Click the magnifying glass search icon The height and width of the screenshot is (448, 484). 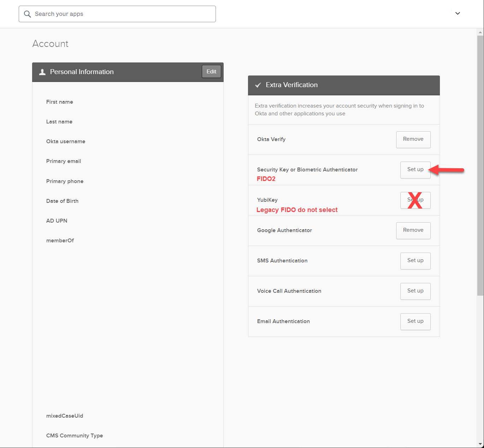pyautogui.click(x=27, y=14)
